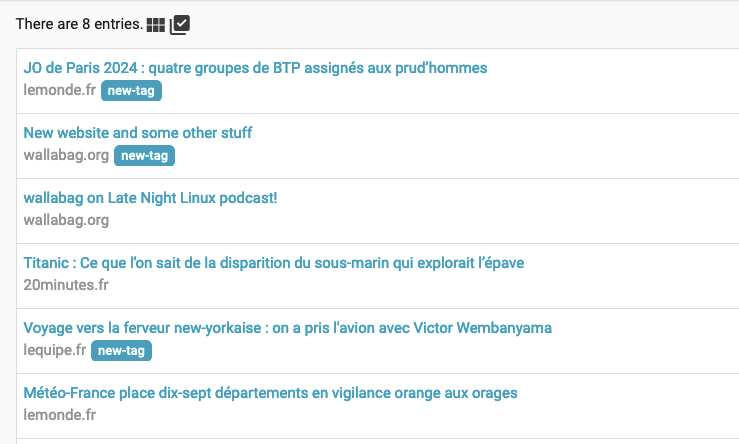Open the Victor Wembanyama voyage article
This screenshot has width=739, height=444.
[287, 328]
